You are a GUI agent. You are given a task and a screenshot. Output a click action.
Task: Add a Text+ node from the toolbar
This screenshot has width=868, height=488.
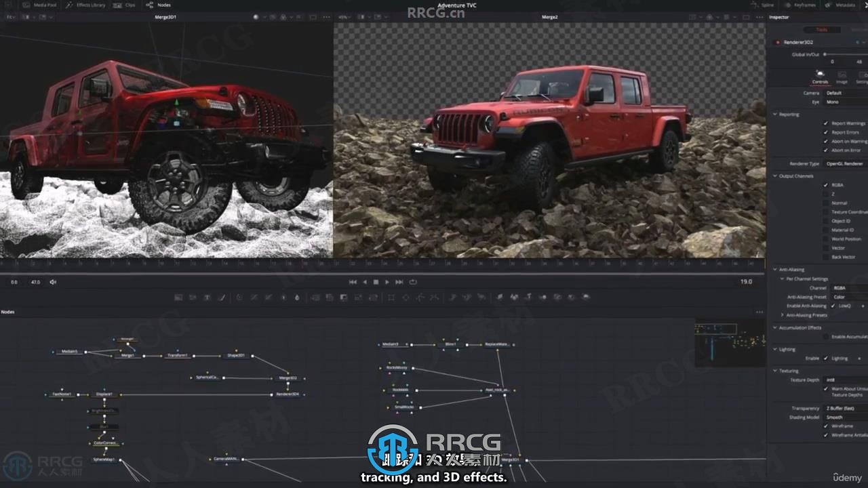(208, 297)
